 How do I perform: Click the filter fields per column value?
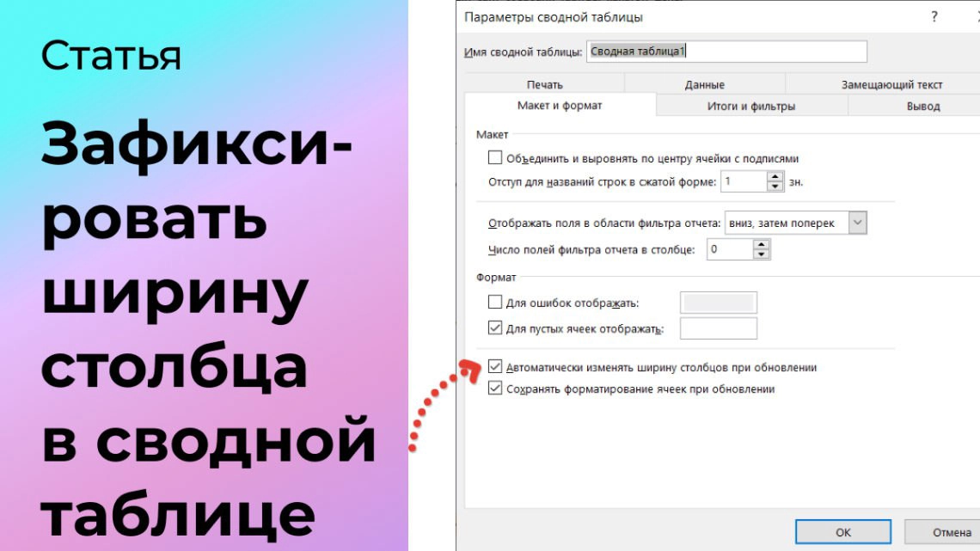coord(729,249)
